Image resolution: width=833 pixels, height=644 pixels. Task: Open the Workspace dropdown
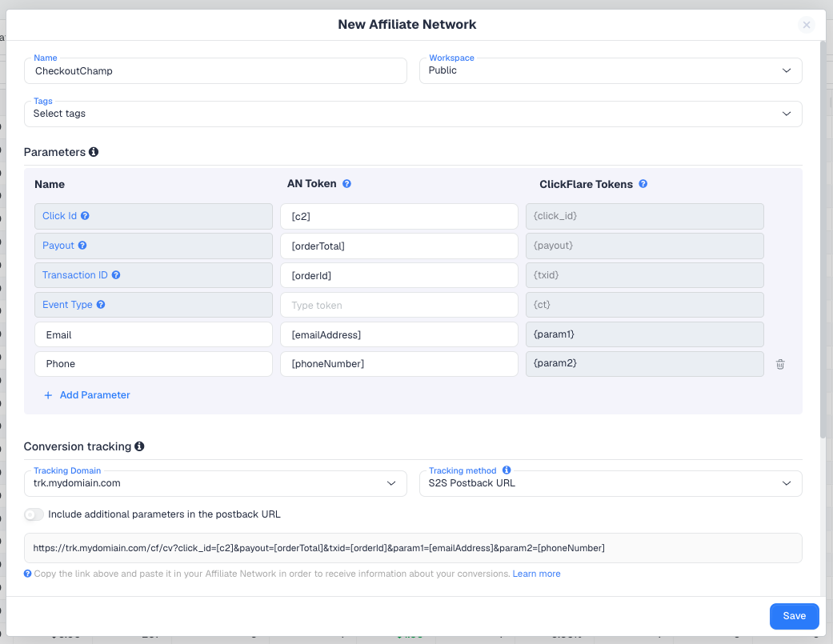point(611,70)
